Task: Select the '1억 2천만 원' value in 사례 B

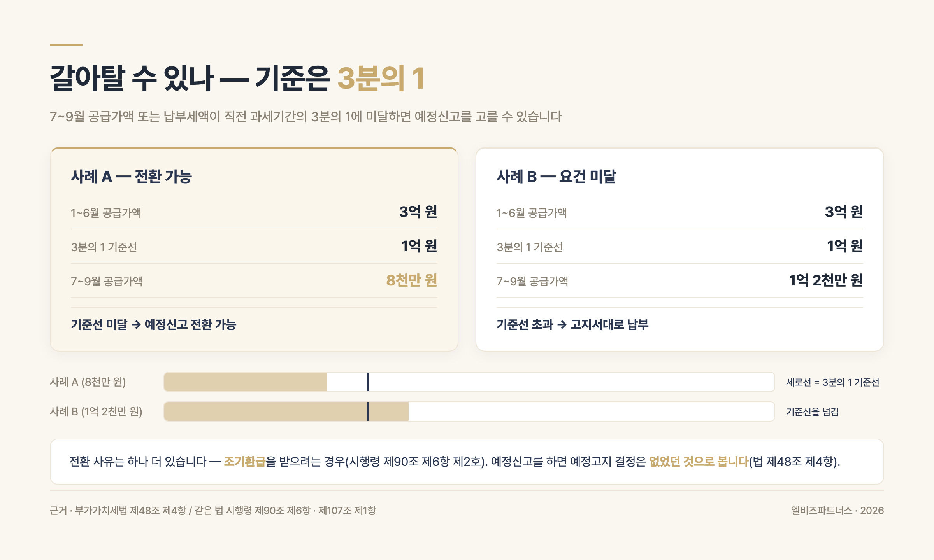Action: click(826, 280)
